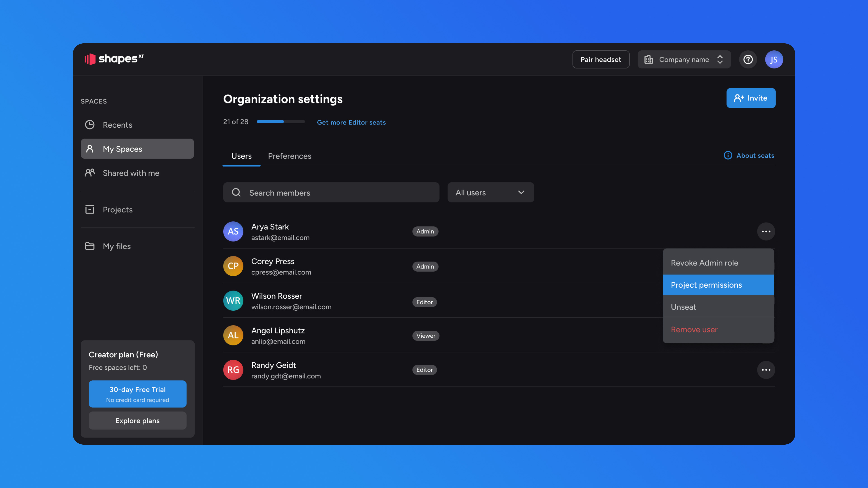Open the JS user profile avatar
Viewport: 868px width, 488px height.
click(x=774, y=60)
